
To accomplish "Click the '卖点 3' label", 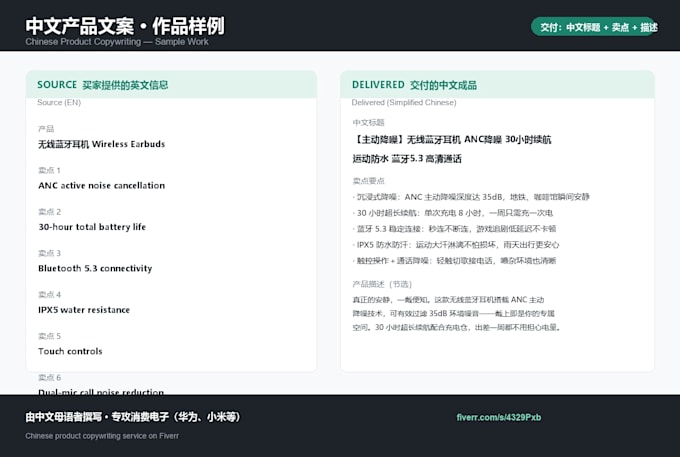I will tap(49, 253).
